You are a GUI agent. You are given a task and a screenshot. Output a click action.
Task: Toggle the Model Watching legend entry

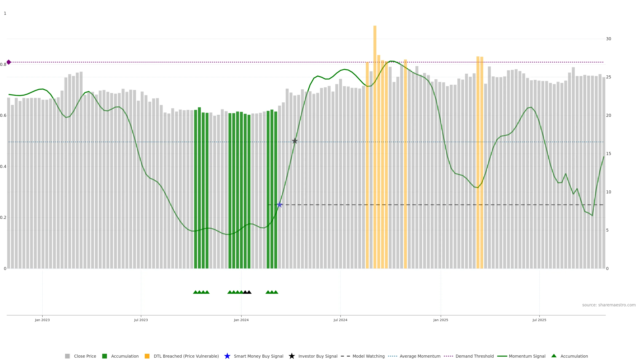pos(368,356)
